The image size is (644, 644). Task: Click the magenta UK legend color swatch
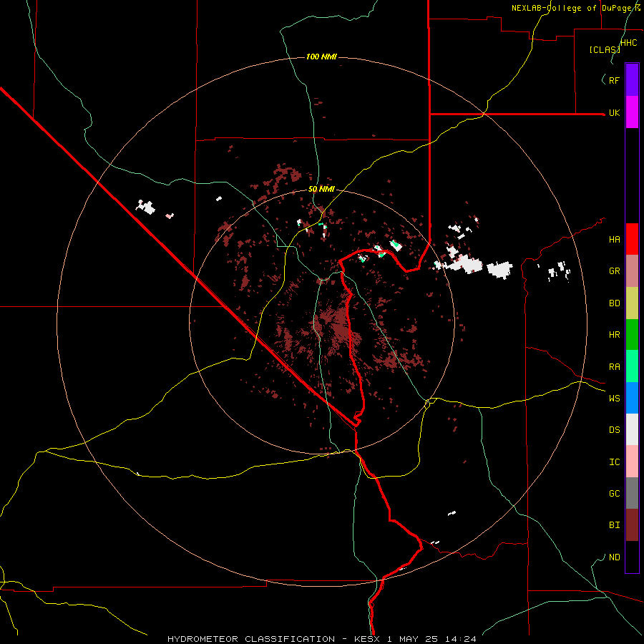coord(632,112)
